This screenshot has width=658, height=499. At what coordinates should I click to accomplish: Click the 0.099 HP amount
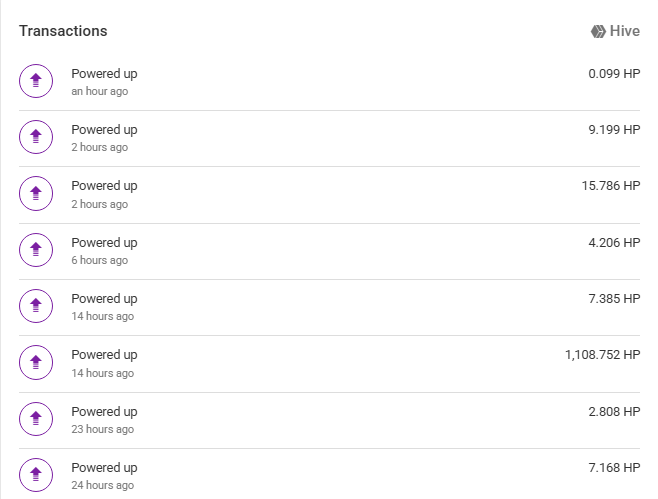pos(614,73)
